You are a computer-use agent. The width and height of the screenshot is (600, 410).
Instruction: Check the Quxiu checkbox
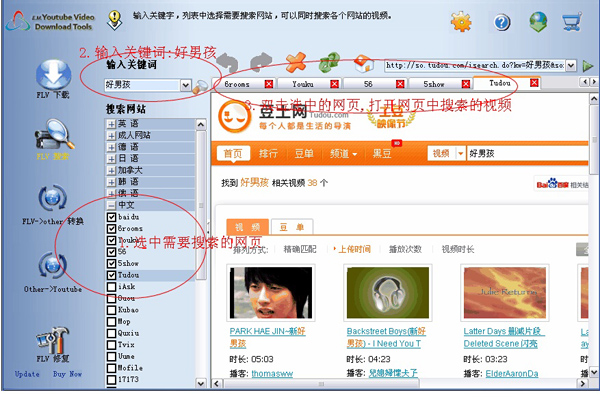click(x=111, y=333)
